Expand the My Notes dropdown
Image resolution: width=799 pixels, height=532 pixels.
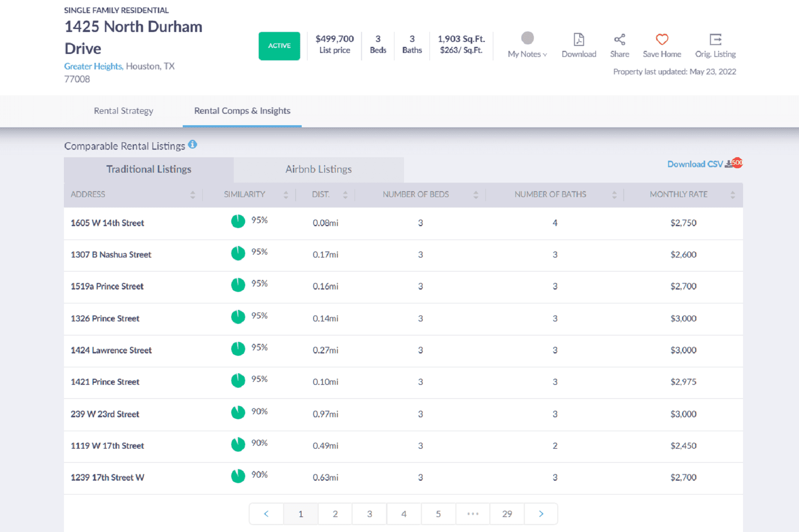point(527,54)
